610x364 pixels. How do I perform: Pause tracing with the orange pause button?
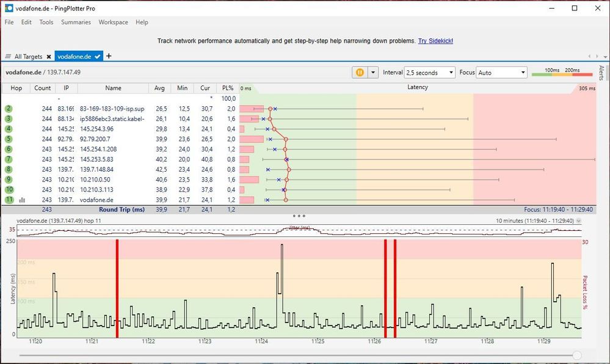(x=360, y=72)
